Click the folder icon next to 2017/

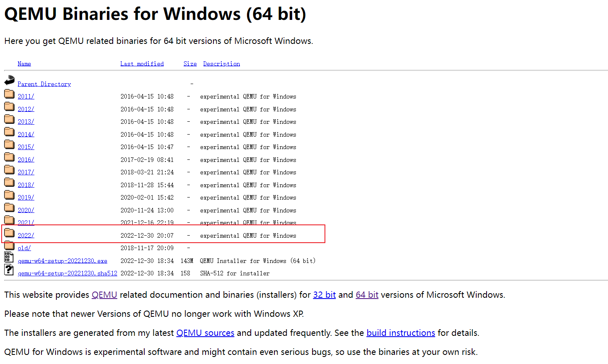coord(10,169)
